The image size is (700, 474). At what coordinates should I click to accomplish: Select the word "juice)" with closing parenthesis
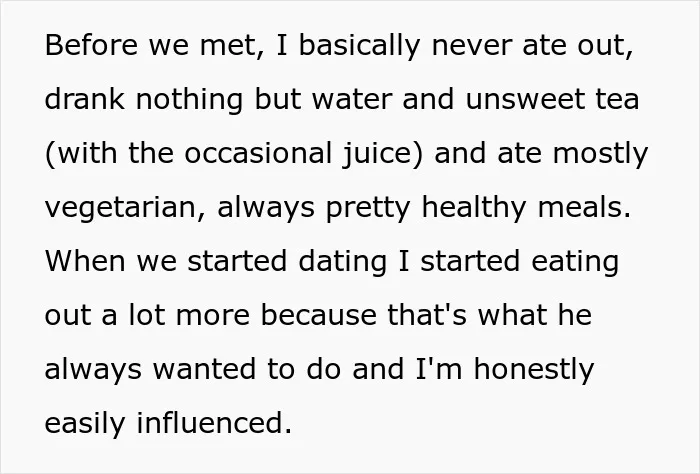pyautogui.click(x=382, y=155)
